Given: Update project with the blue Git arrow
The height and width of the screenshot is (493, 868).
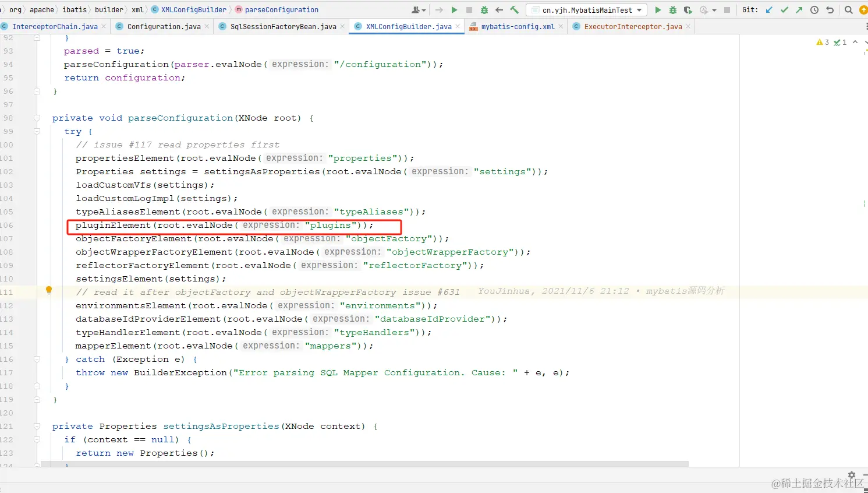Looking at the screenshot, I should point(769,10).
